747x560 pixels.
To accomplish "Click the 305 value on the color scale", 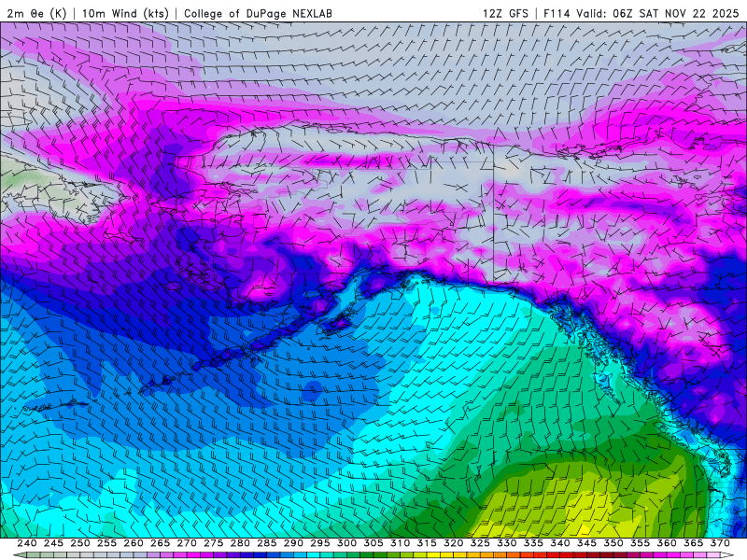I will [373, 543].
